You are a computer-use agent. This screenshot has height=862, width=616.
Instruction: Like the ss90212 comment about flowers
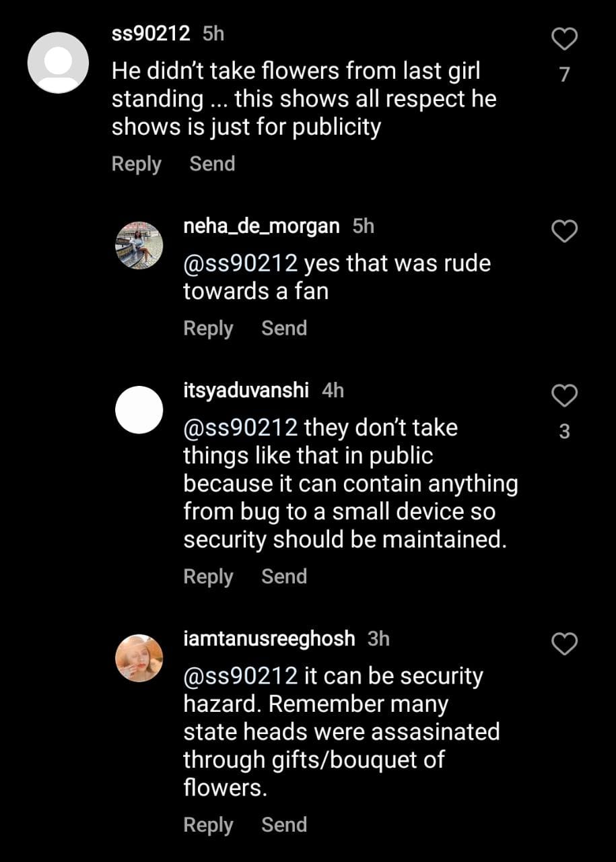564,40
